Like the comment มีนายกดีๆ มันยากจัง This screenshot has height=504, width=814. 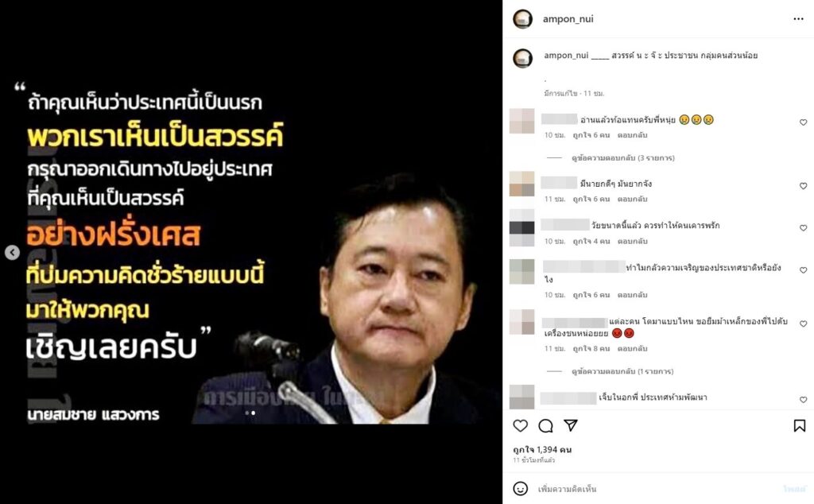pyautogui.click(x=803, y=186)
